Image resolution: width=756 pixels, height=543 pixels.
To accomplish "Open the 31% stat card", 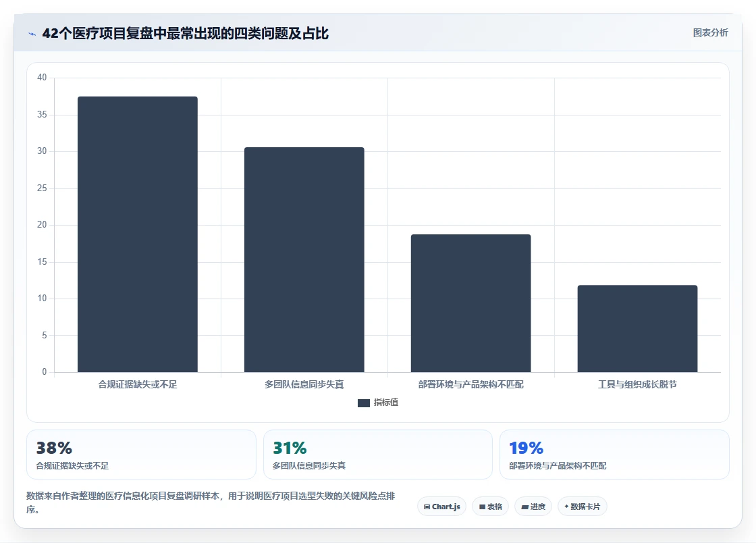I will pos(378,455).
